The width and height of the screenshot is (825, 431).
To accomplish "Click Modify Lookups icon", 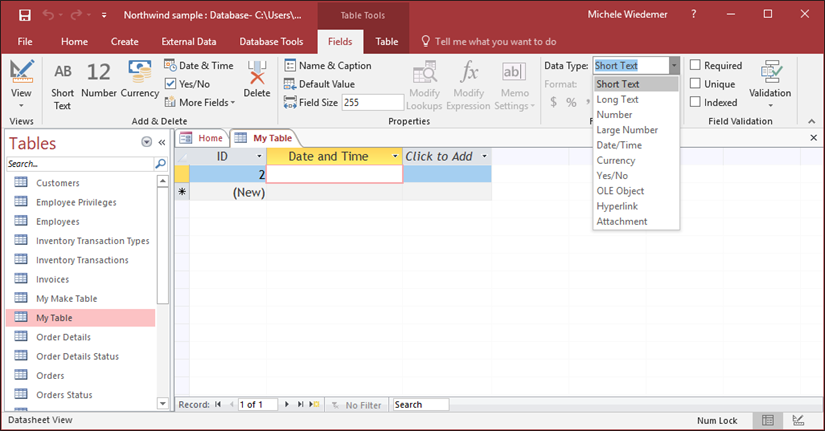I will 424,86.
